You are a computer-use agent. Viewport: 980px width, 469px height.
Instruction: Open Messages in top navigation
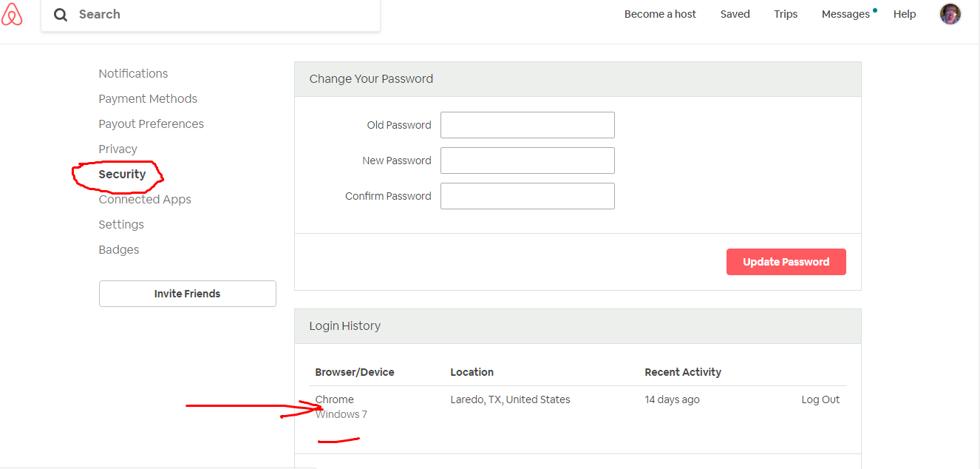845,14
